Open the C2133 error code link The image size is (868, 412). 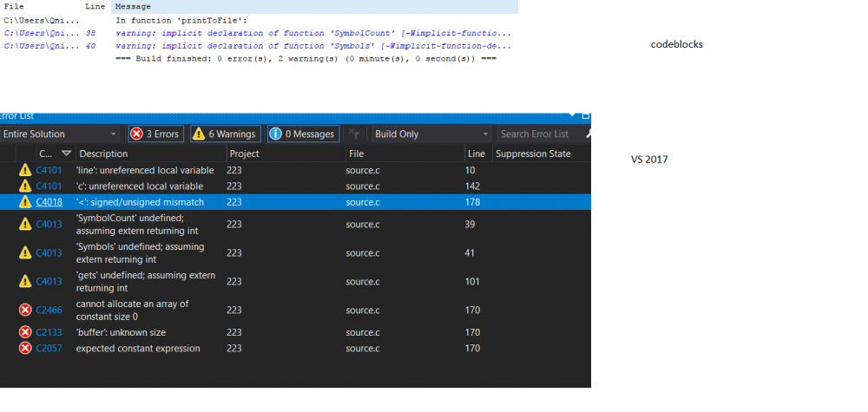click(49, 332)
